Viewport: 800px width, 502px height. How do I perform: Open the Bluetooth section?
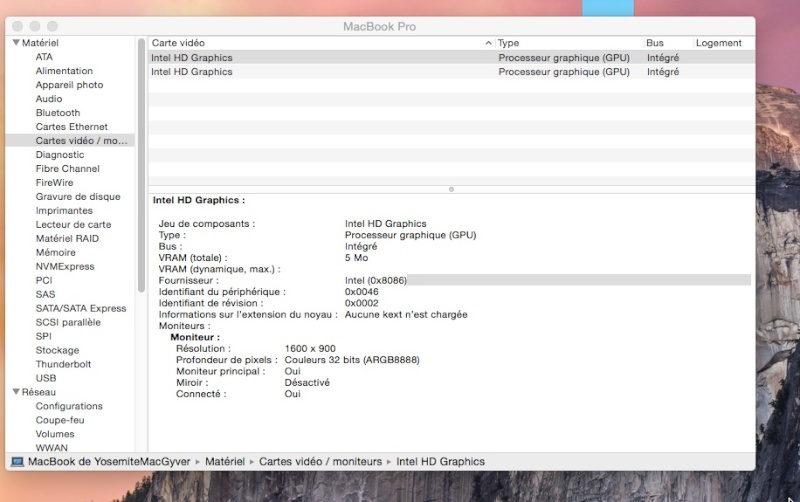[x=58, y=113]
